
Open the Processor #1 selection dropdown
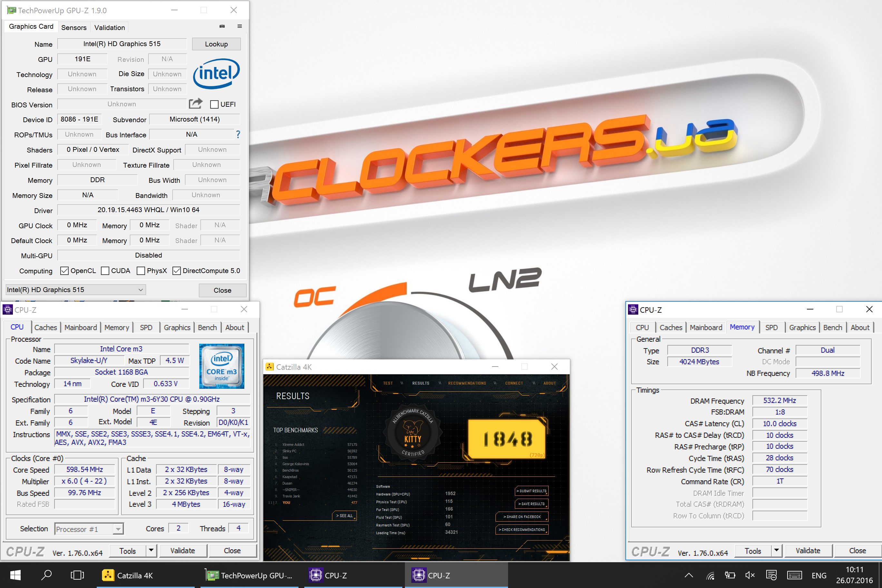tap(89, 529)
